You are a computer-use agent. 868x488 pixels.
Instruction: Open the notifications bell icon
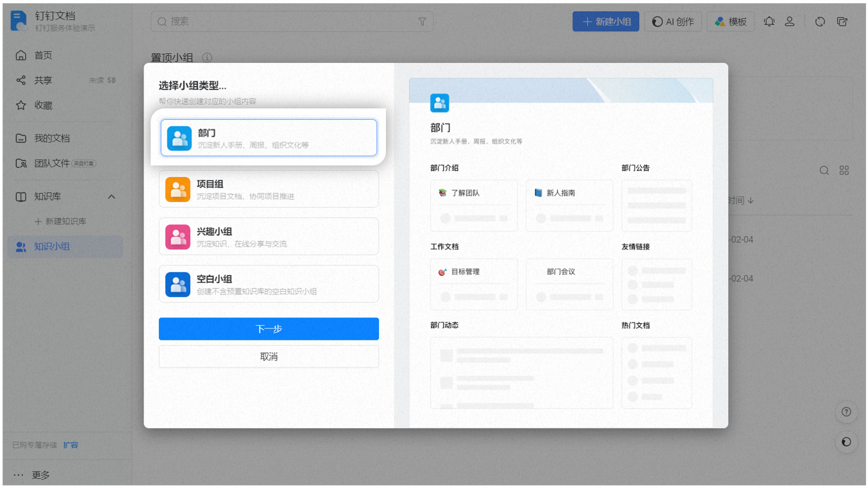769,21
